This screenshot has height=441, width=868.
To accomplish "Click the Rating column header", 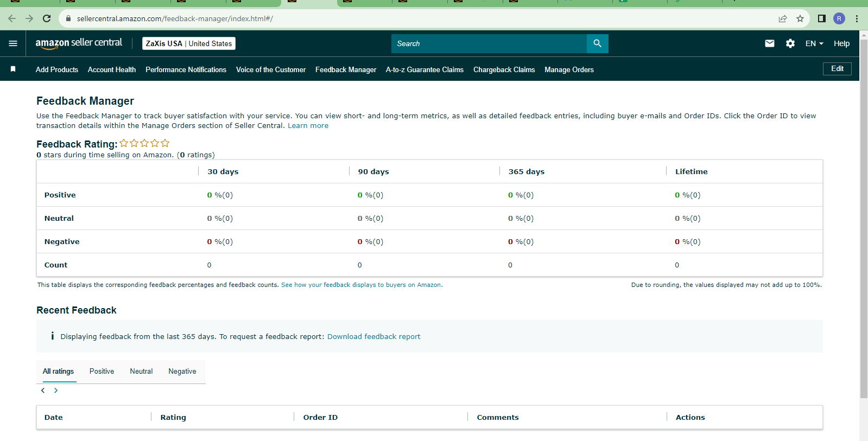I will pos(173,417).
